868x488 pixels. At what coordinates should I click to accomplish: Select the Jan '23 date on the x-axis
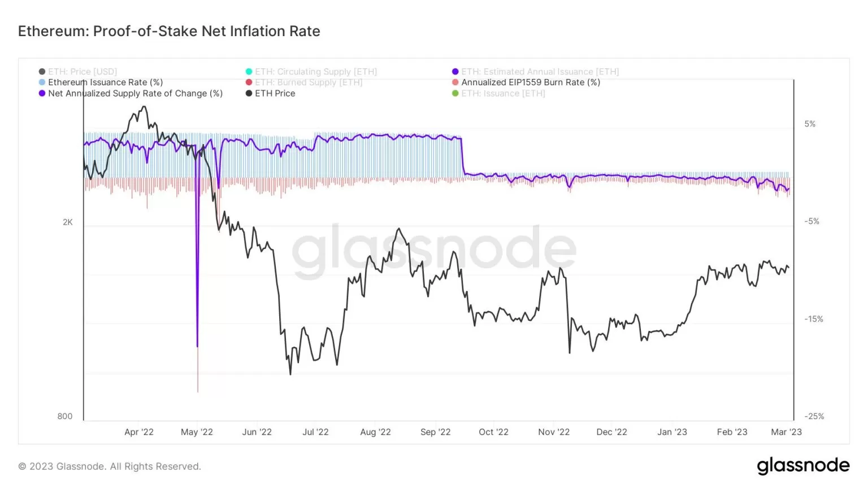click(672, 432)
